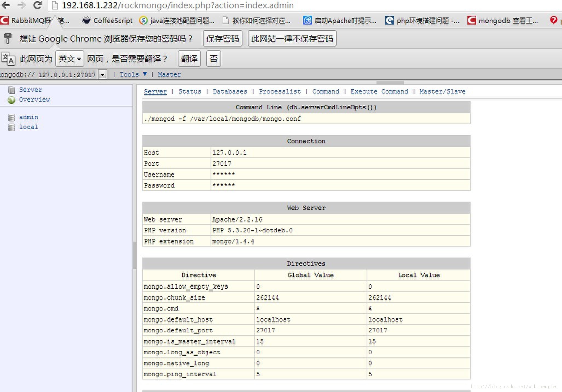Switch to the Processlist tab
The width and height of the screenshot is (562, 392).
point(280,91)
